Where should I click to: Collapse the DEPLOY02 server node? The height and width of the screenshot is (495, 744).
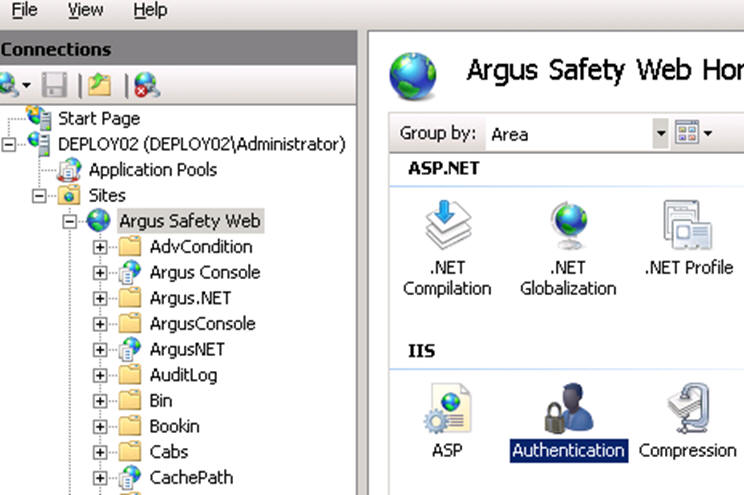(9, 144)
